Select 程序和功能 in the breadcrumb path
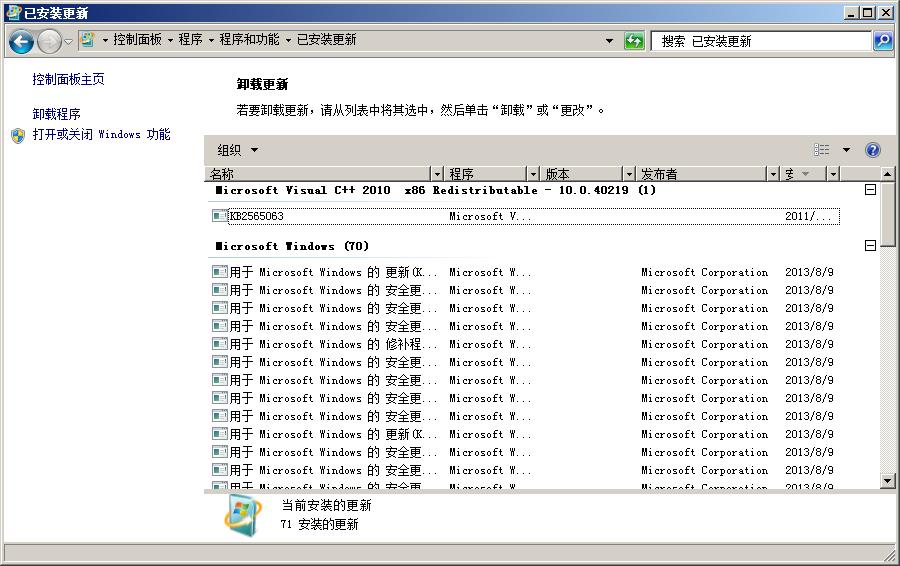 249,40
